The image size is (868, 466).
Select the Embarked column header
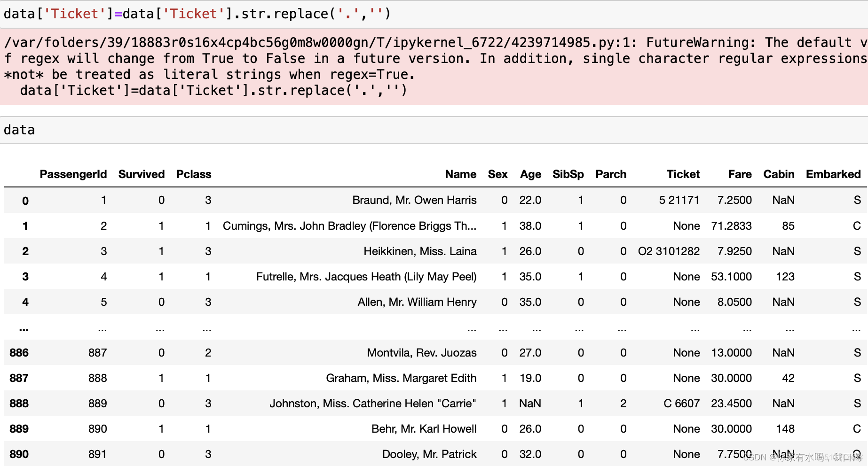833,174
